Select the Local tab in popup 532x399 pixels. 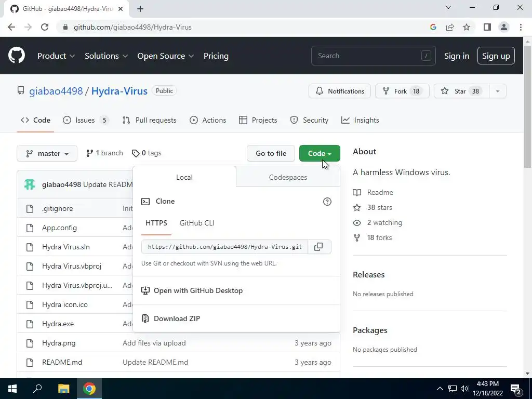[184, 177]
